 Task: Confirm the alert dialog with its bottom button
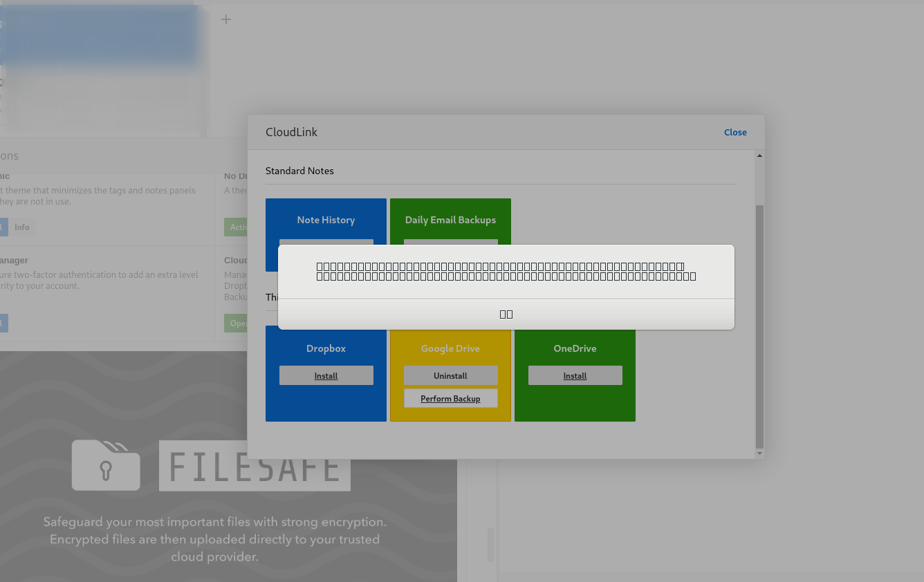click(506, 314)
